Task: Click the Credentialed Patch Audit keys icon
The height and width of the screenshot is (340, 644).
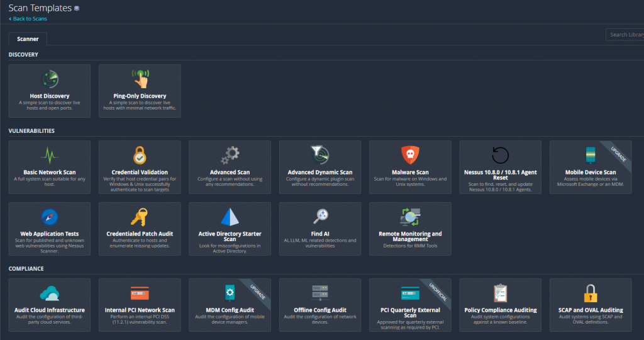Action: tap(139, 217)
